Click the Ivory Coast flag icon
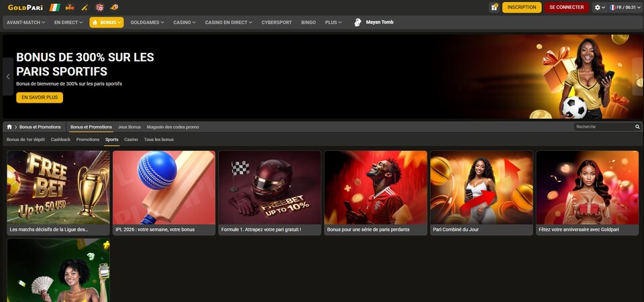The height and width of the screenshot is (302, 644). tap(54, 7)
